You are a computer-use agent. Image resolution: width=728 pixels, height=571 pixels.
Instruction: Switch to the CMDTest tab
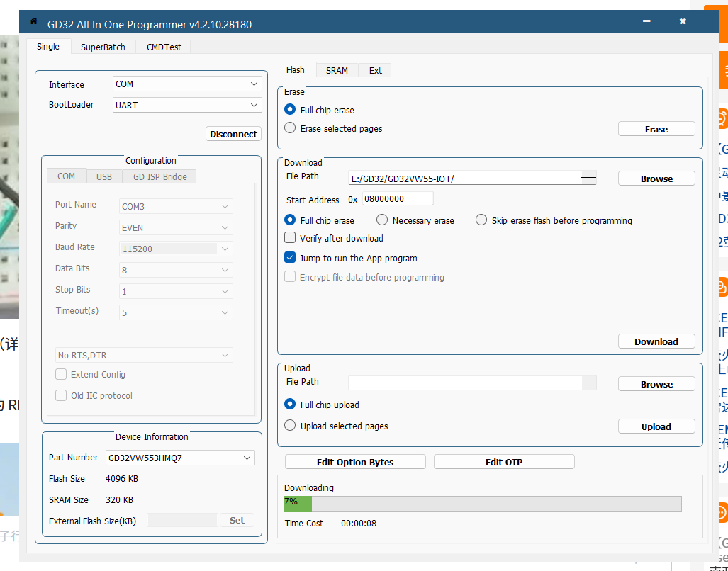click(164, 47)
